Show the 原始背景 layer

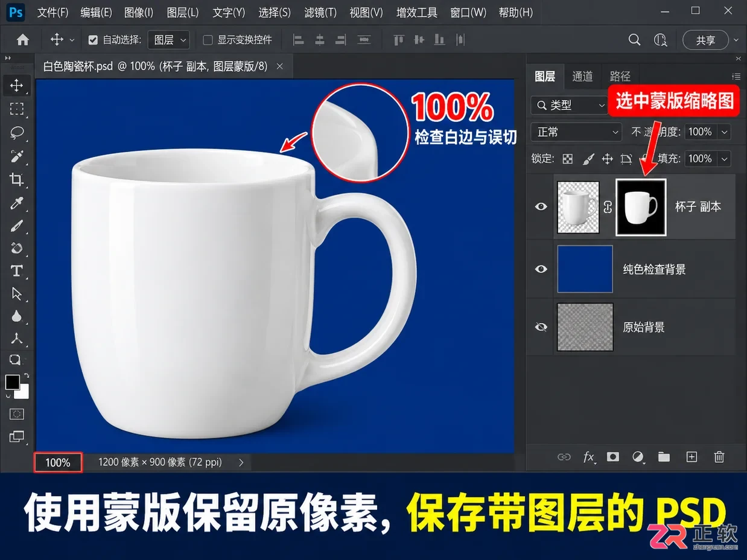pos(541,326)
